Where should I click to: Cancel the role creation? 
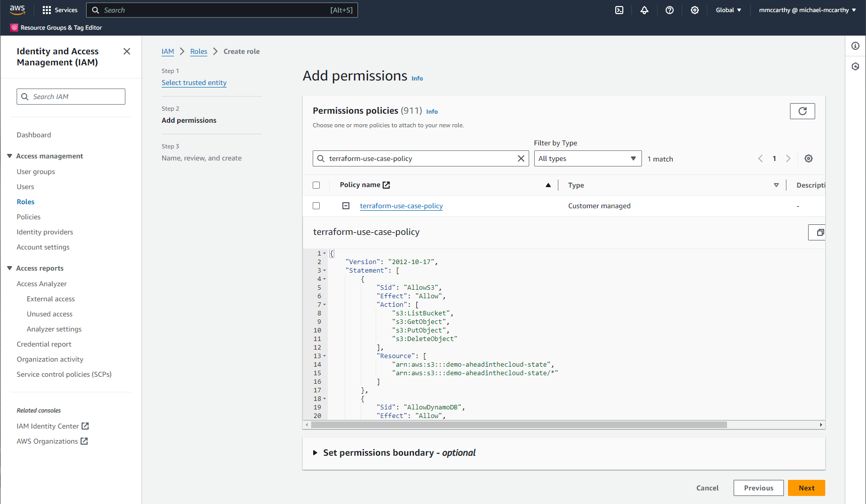[707, 488]
